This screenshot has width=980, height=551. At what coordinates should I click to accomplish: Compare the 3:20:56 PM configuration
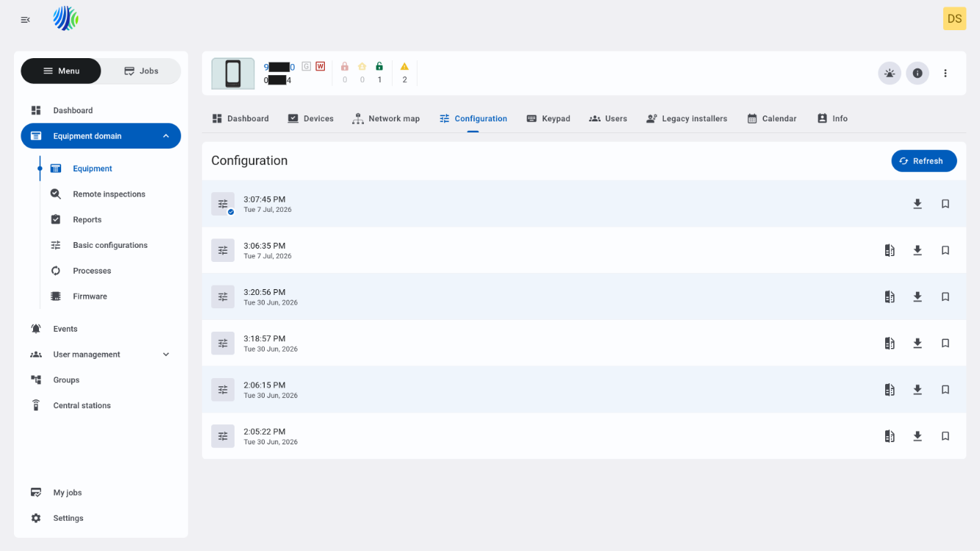pos(890,296)
